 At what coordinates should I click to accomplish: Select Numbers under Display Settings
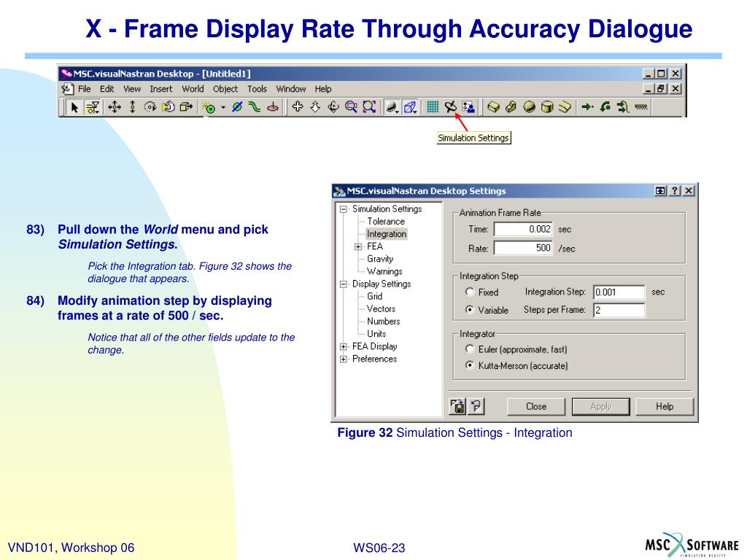pyautogui.click(x=384, y=322)
